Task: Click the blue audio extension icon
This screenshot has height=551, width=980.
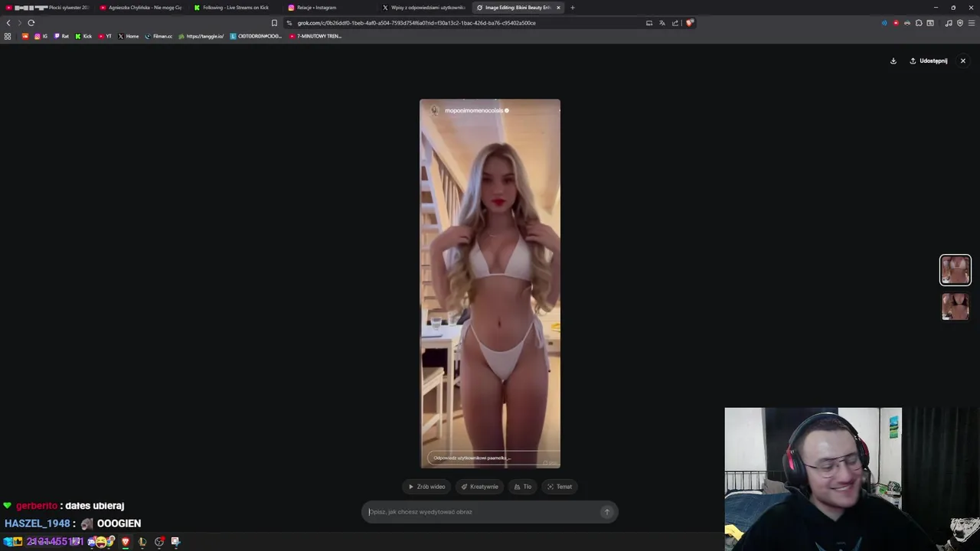Action: click(884, 23)
